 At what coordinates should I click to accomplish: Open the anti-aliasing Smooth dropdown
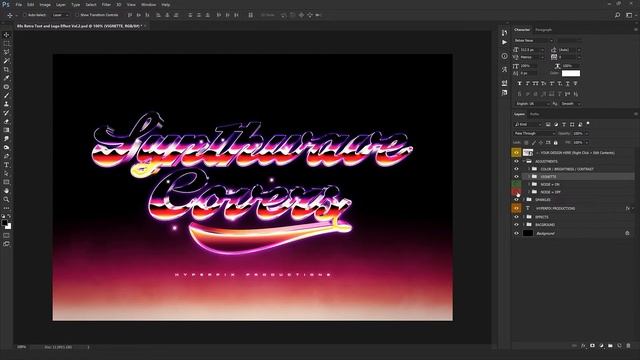tap(571, 104)
